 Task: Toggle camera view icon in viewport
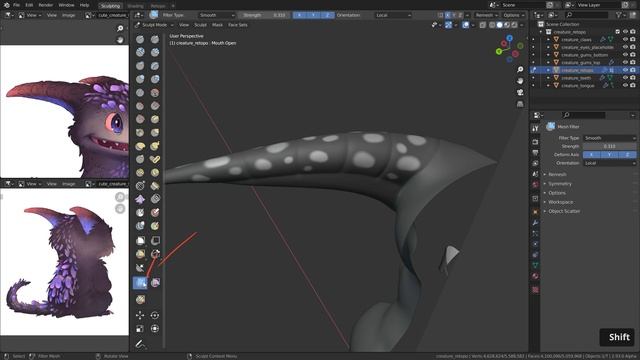(520, 92)
